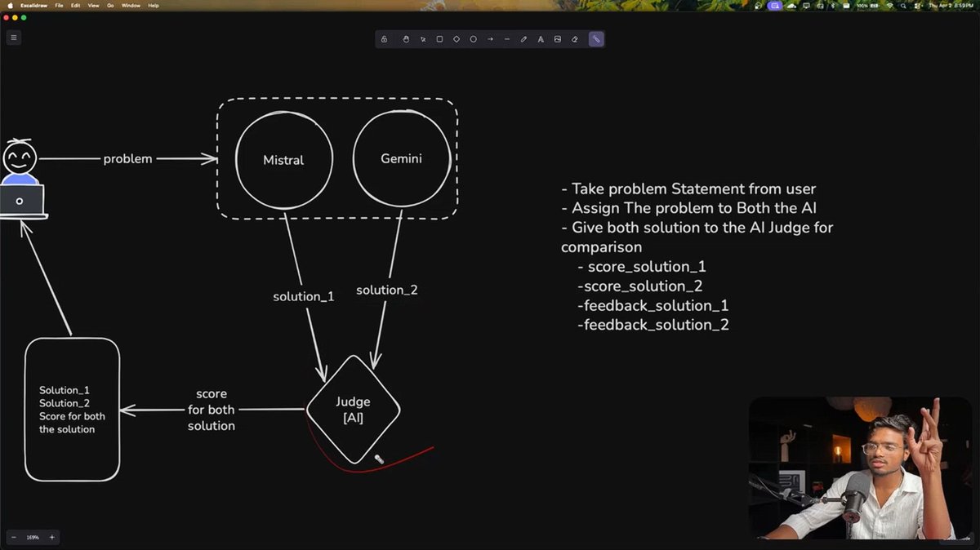This screenshot has height=550, width=980.
Task: Click the purple screen-recording menu bar icon
Action: (x=774, y=6)
